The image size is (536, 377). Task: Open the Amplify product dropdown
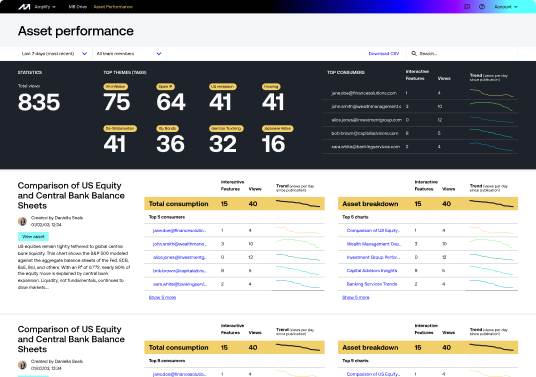[45, 7]
